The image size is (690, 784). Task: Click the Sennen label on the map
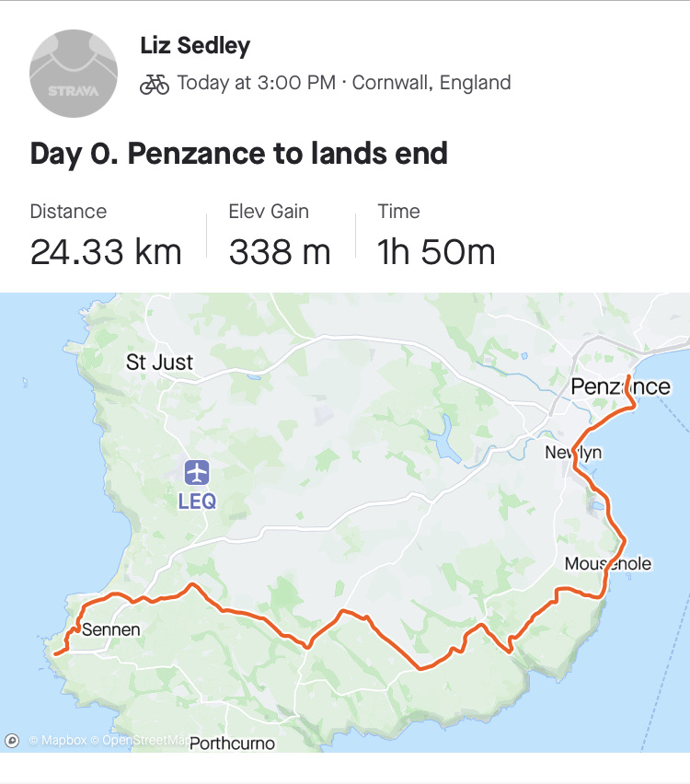point(111,630)
